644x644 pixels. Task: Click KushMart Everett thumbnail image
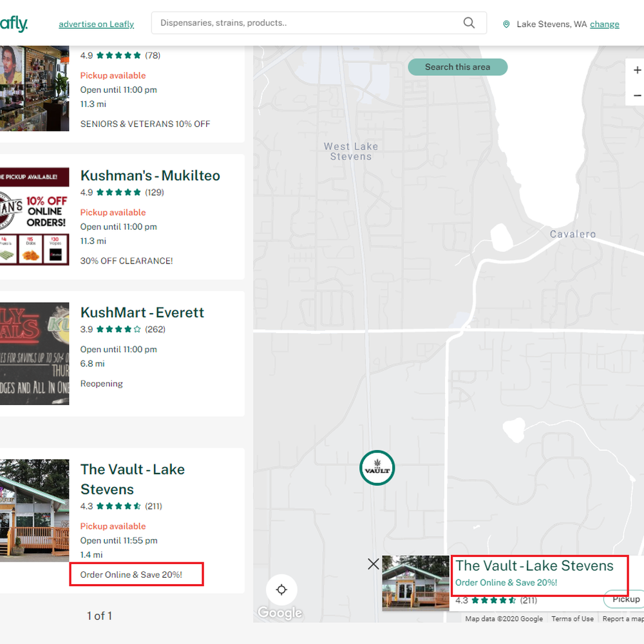click(35, 354)
